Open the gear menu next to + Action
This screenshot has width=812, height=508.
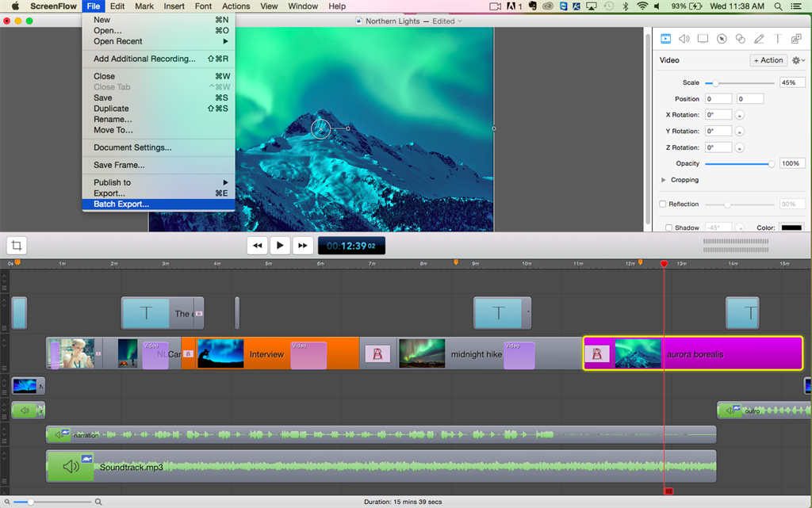pyautogui.click(x=797, y=59)
